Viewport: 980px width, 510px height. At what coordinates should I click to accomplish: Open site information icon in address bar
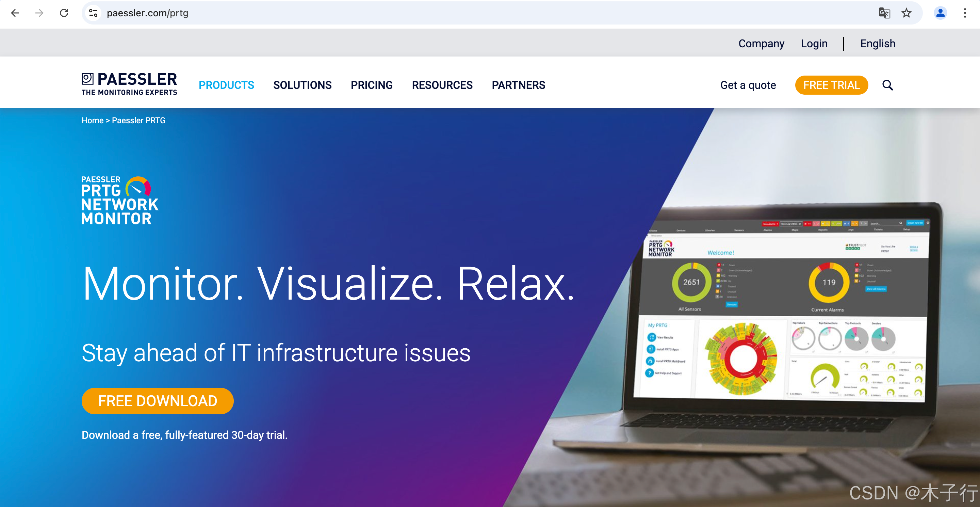click(x=93, y=13)
